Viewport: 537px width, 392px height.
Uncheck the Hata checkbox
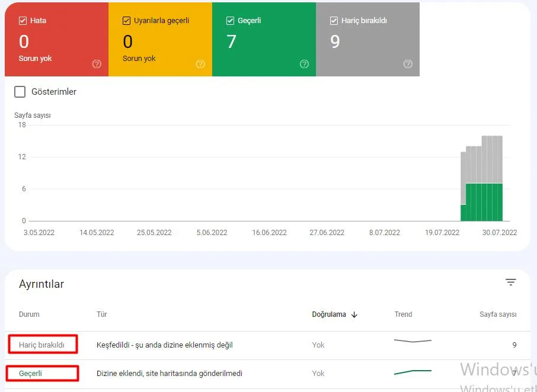pyautogui.click(x=23, y=21)
